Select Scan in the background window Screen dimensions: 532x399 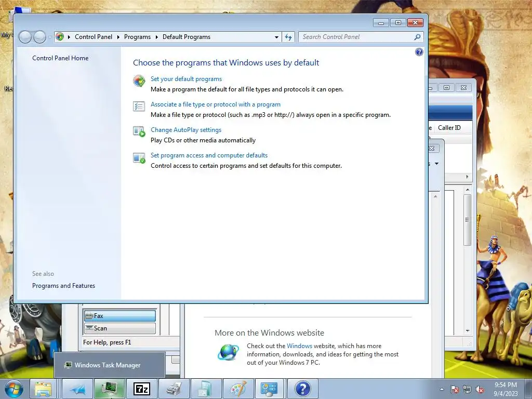coord(120,328)
